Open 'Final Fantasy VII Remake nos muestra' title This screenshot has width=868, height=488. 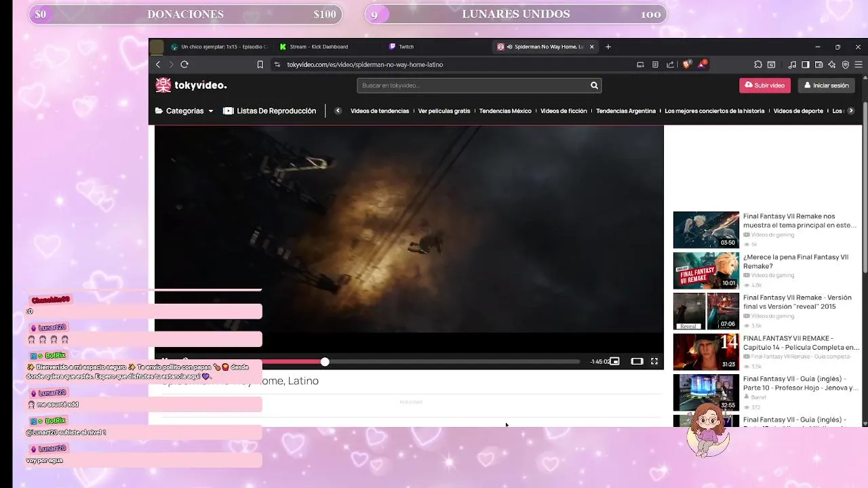pyautogui.click(x=800, y=221)
